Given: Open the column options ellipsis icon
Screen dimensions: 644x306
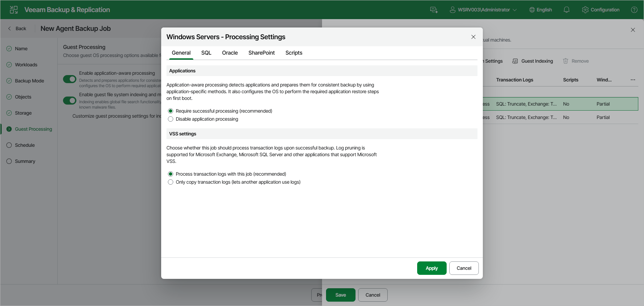Looking at the screenshot, I should pos(633,80).
